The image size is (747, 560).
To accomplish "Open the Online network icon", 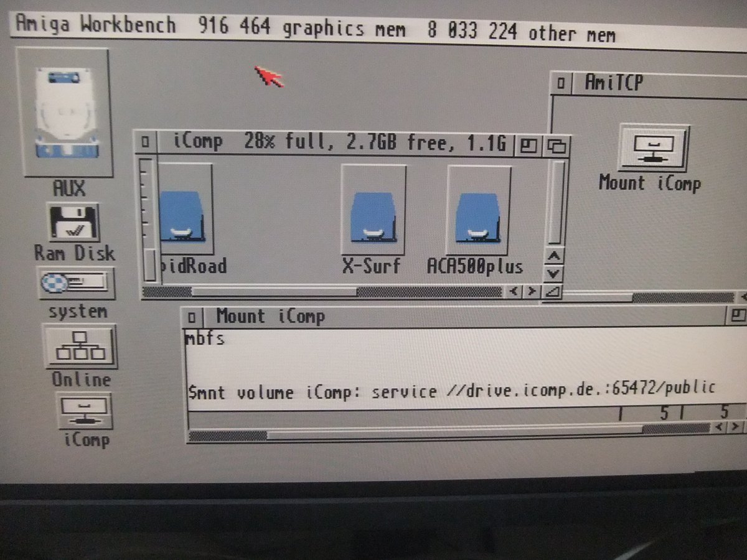I will (80, 347).
